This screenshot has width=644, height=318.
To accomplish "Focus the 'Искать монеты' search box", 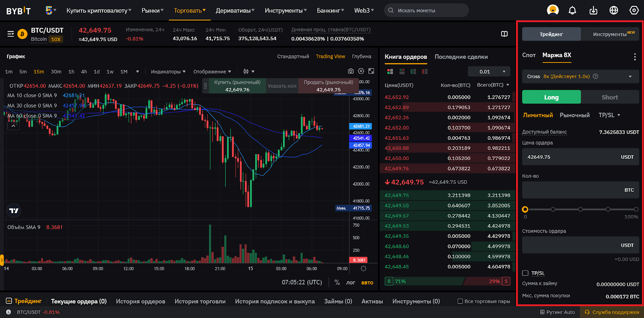I will coord(426,10).
